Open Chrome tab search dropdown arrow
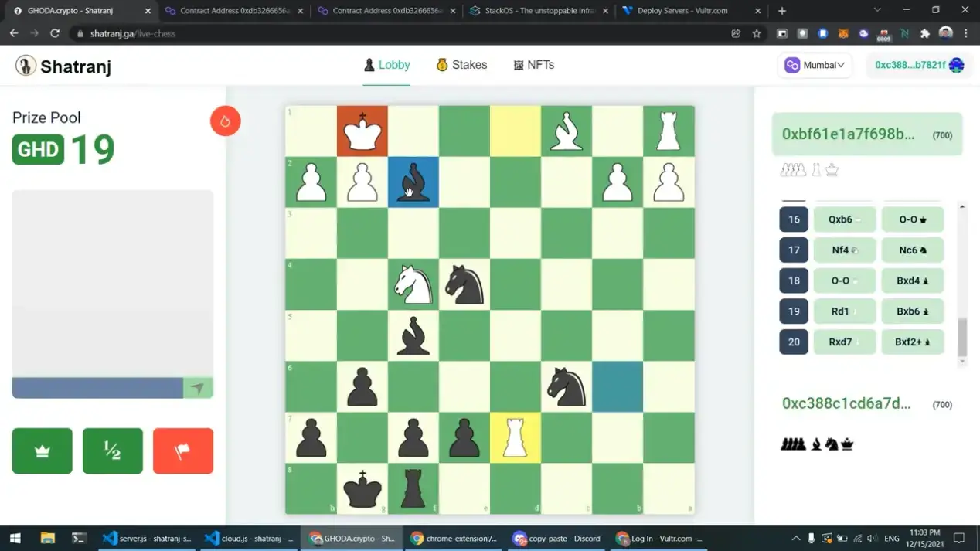This screenshot has width=980, height=551. 876,11
